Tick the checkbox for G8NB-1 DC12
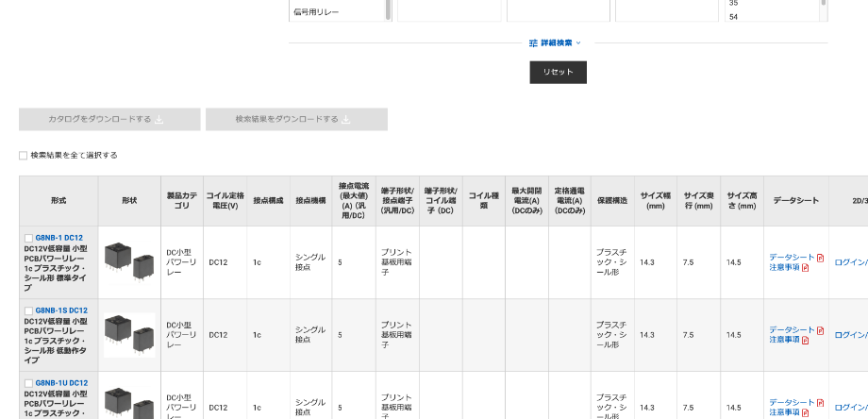868x419 pixels. coord(28,238)
